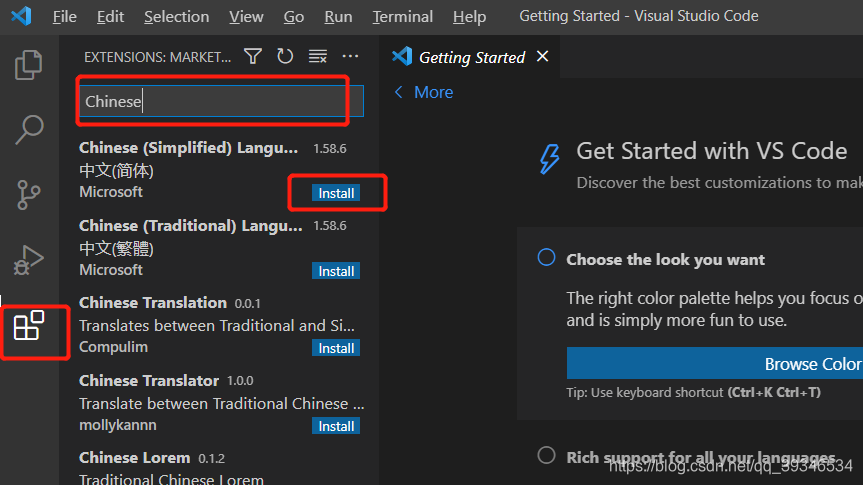The width and height of the screenshot is (863, 485).
Task: Go back using the More chevron
Action: pyautogui.click(x=423, y=92)
